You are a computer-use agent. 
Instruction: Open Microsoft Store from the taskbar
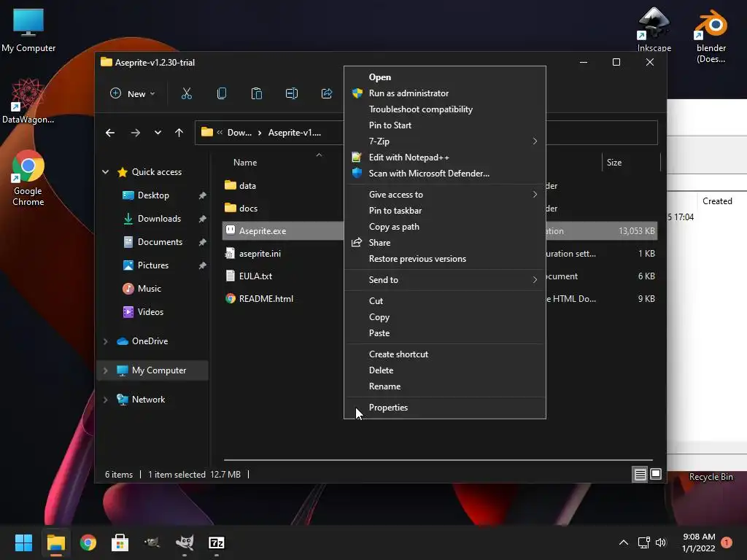pyautogui.click(x=120, y=542)
